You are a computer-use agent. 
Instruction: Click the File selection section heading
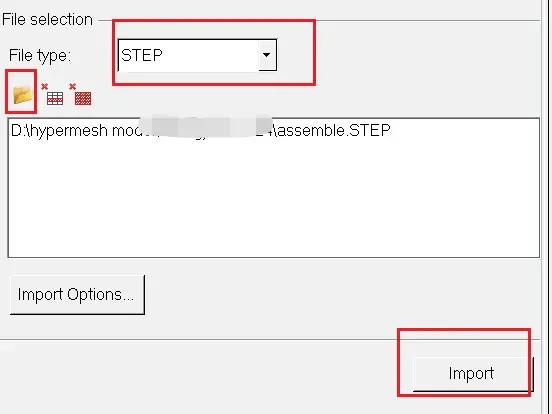(47, 20)
